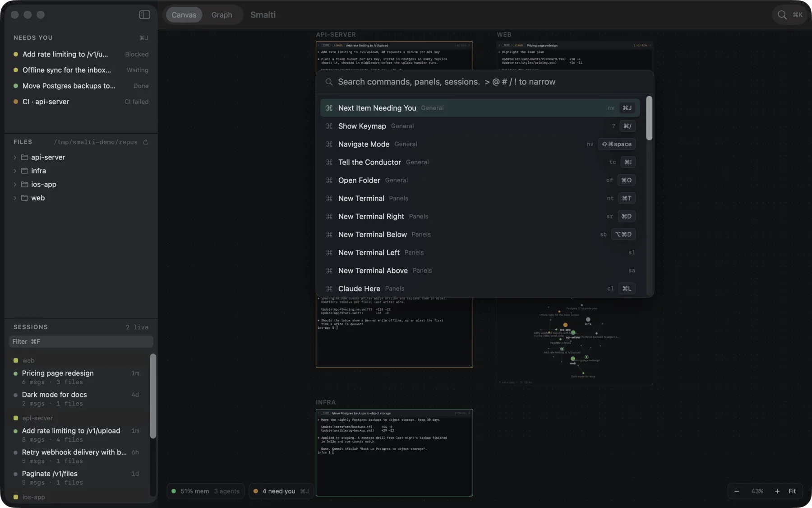Click the palette search magnifier icon

click(329, 82)
